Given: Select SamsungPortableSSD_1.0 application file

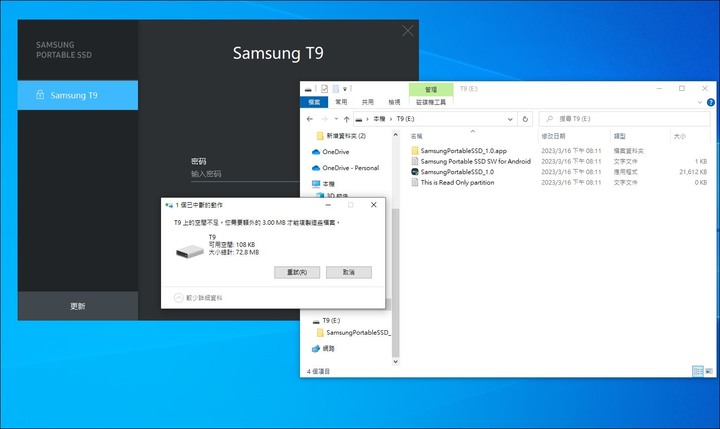Looking at the screenshot, I should point(457,172).
